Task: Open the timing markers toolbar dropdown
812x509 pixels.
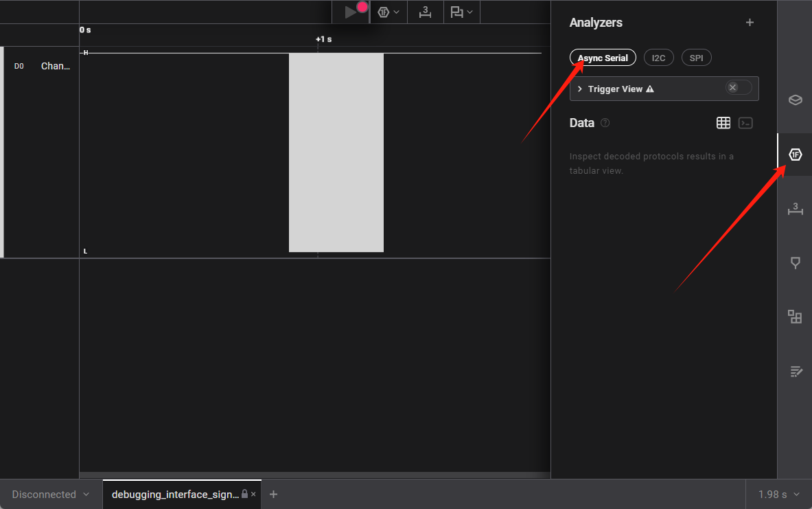Action: point(462,12)
